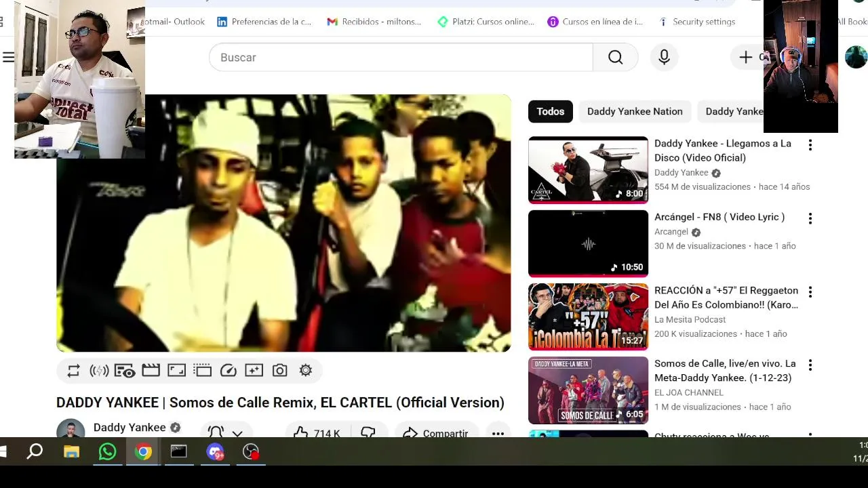Open Discord from taskbar

215,451
